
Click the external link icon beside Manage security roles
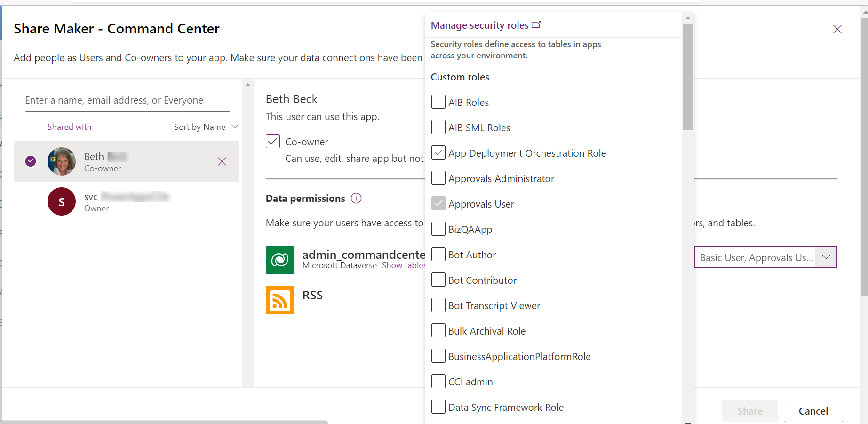pos(536,24)
